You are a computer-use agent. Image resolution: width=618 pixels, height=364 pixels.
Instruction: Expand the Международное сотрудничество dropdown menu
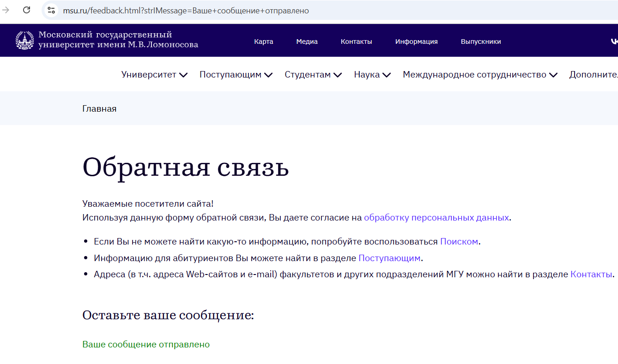pyautogui.click(x=480, y=75)
